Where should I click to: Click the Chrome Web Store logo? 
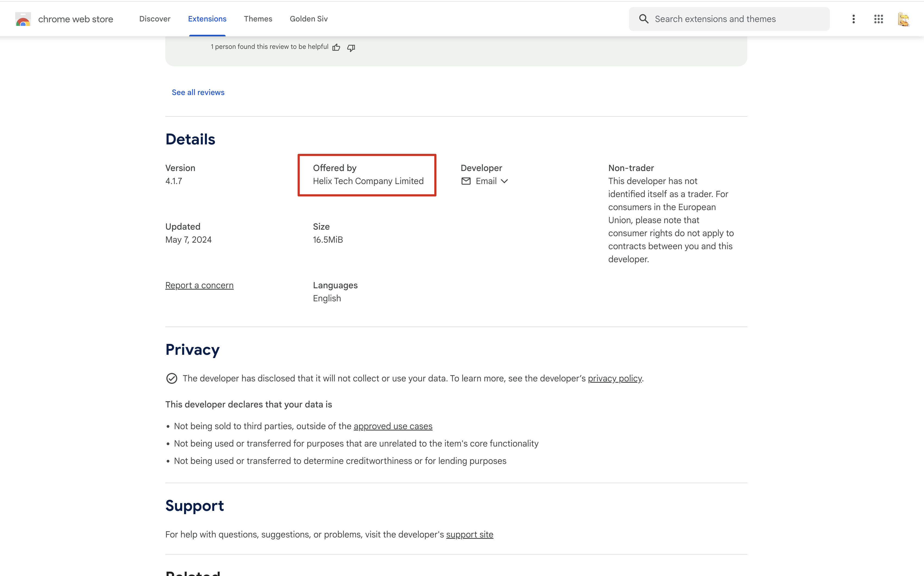pyautogui.click(x=23, y=19)
